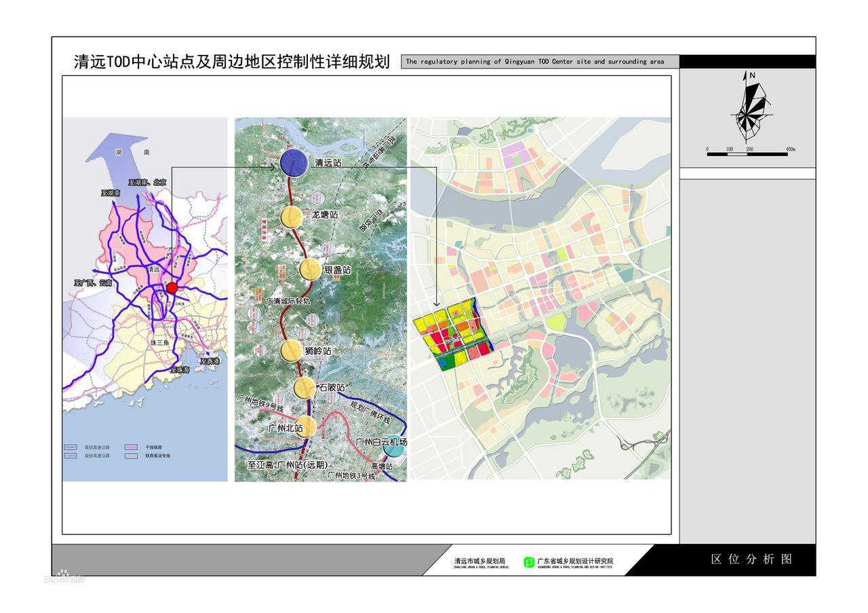Click the north arrow compass rose
This screenshot has height=613, width=868.
pyautogui.click(x=749, y=108)
